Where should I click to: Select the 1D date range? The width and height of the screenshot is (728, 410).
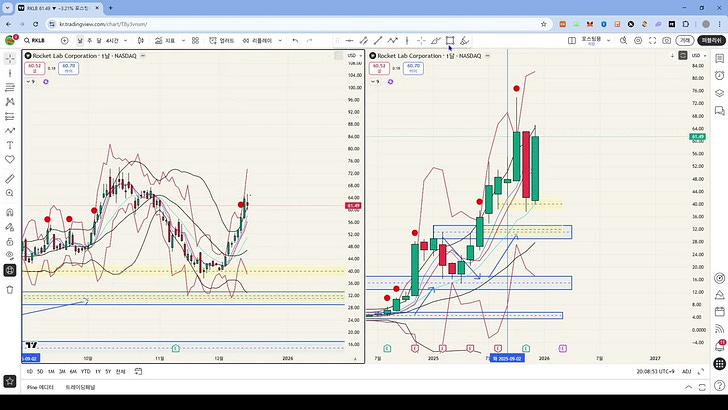point(30,371)
